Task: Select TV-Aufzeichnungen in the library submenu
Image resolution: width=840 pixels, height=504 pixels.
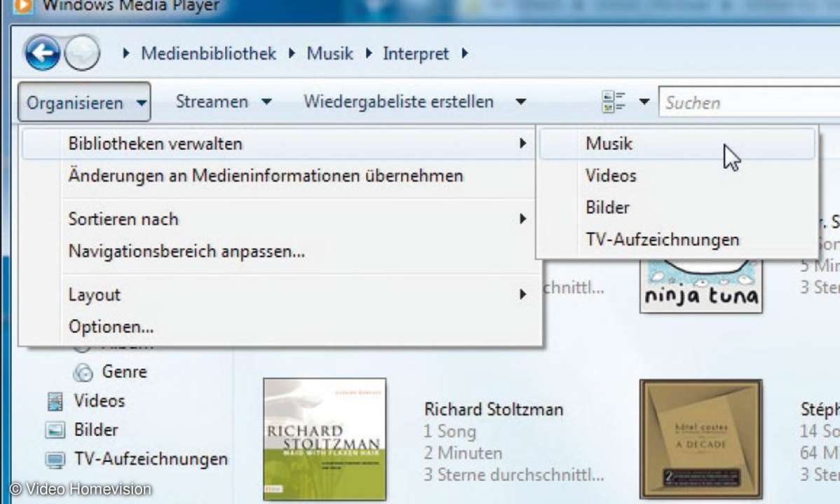Action: (677, 239)
